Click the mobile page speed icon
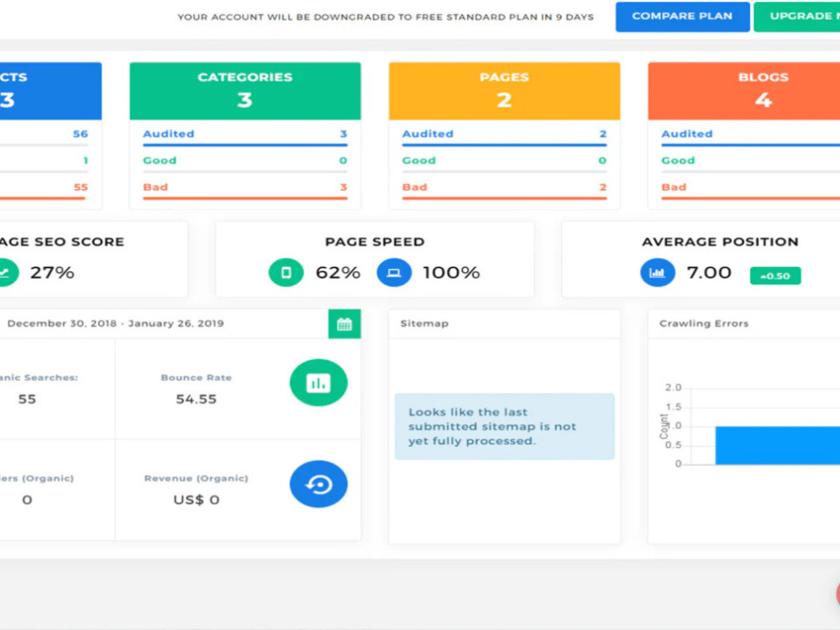This screenshot has width=840, height=630. (286, 272)
